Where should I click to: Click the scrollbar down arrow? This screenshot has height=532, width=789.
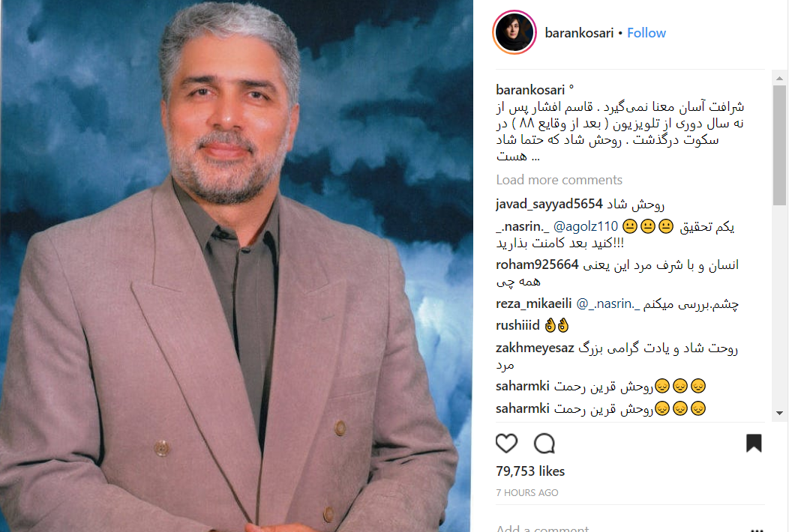click(779, 413)
